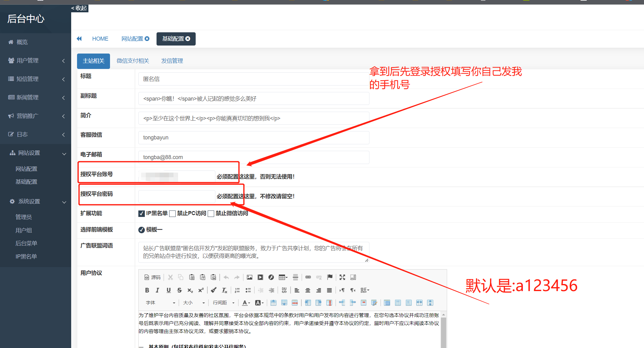Open the IP黑名单 sidebar page

26,256
